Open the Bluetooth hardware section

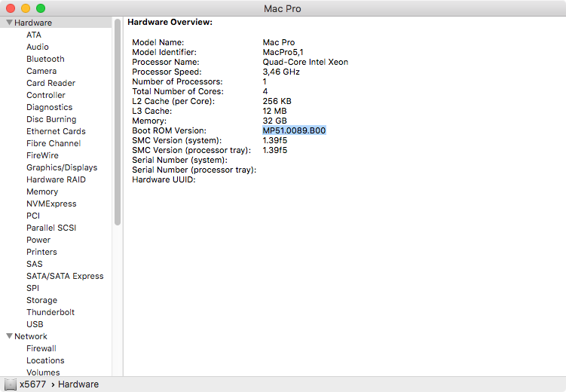pyautogui.click(x=45, y=59)
